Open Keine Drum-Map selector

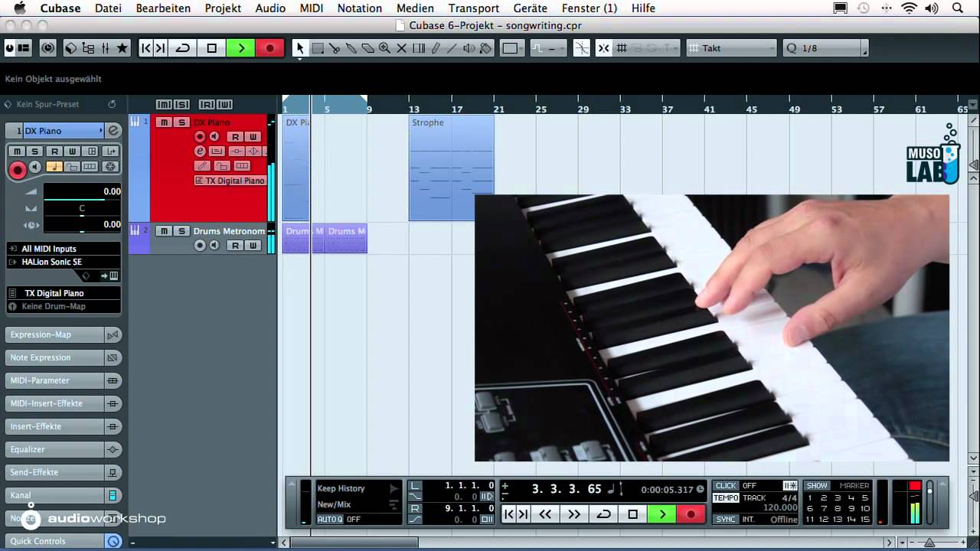[64, 306]
